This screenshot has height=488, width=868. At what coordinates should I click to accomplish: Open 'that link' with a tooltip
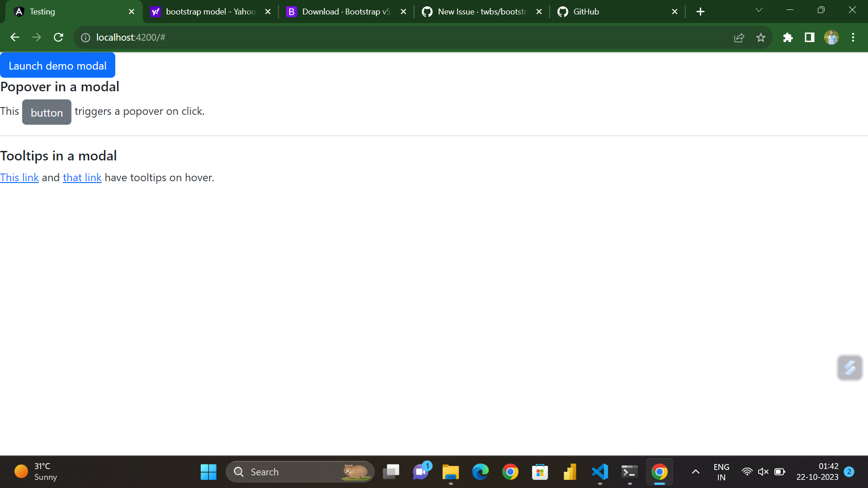[82, 177]
